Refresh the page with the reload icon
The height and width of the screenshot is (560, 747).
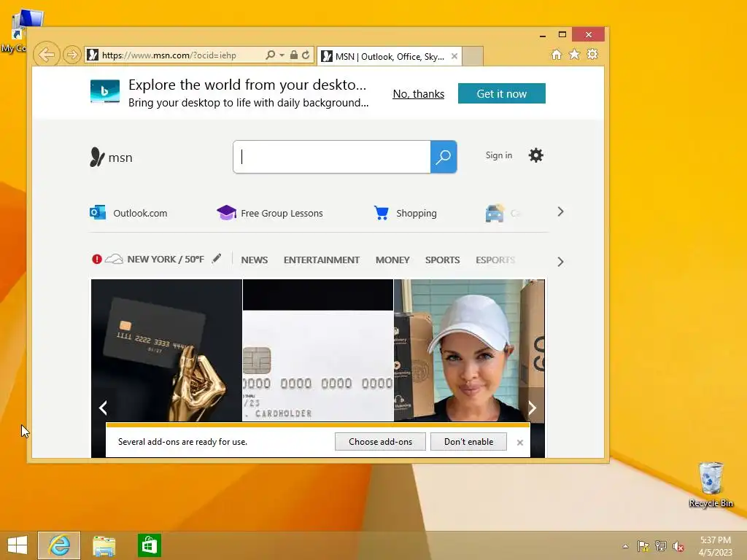306,55
